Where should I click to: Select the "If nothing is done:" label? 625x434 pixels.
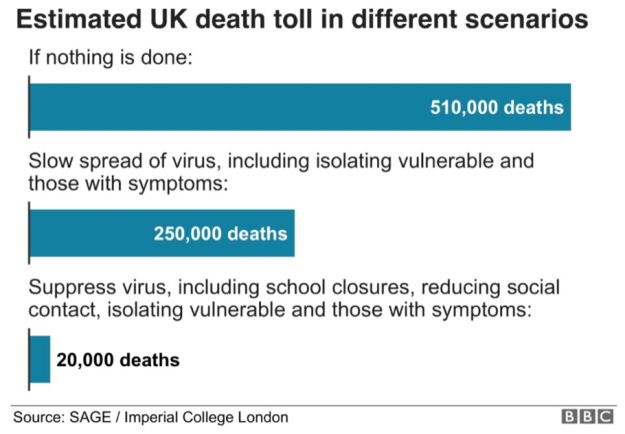point(110,59)
